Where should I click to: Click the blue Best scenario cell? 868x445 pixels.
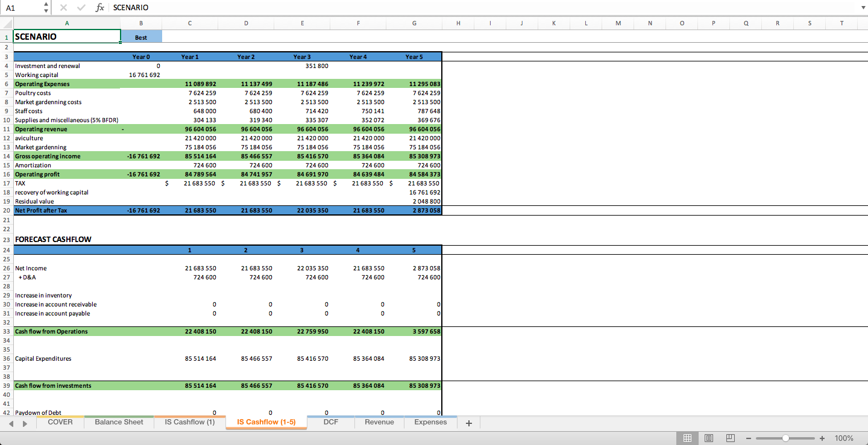tap(141, 37)
